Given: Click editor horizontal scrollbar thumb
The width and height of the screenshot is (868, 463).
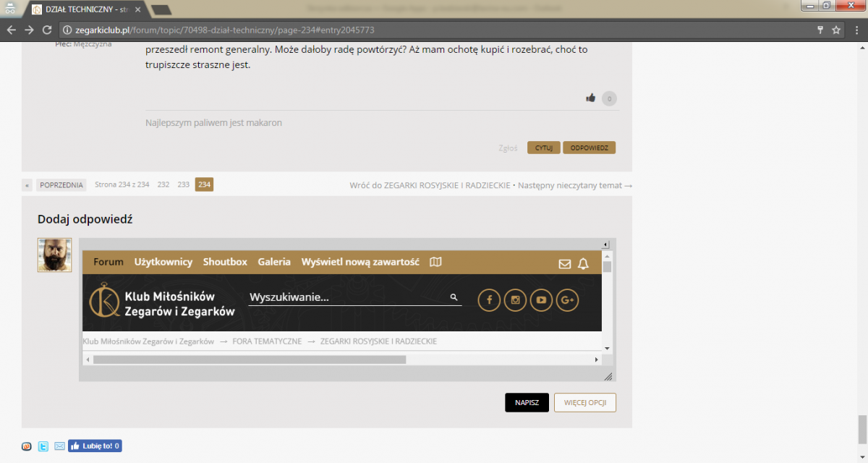Looking at the screenshot, I should coord(250,360).
